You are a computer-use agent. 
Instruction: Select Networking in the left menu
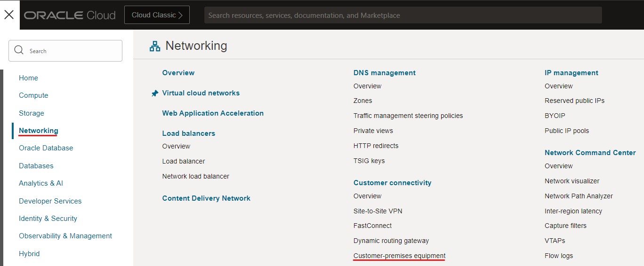coord(39,131)
